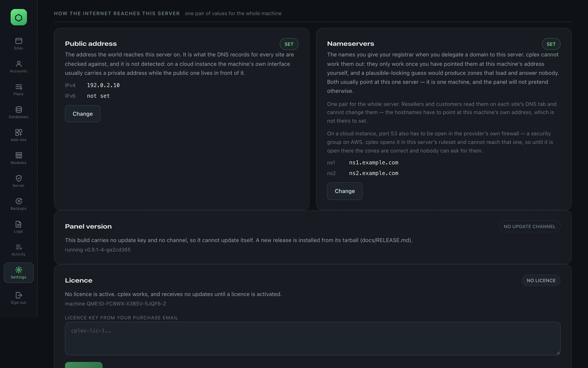Viewport: 588px width, 368px height.
Task: Click the Public address heading
Action: pos(91,44)
